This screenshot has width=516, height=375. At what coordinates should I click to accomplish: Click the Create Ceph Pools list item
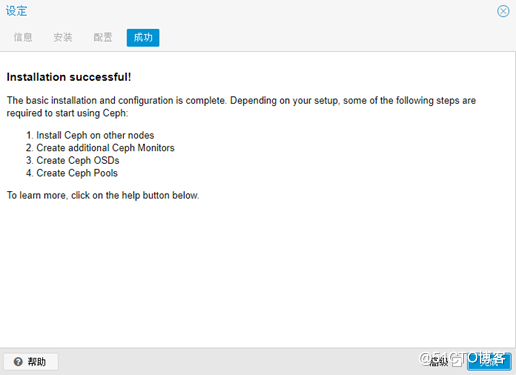[77, 173]
